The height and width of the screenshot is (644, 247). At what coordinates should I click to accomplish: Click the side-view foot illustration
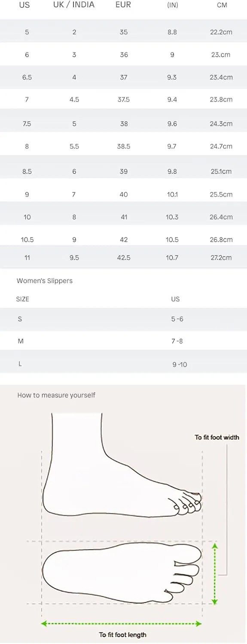pos(122,465)
